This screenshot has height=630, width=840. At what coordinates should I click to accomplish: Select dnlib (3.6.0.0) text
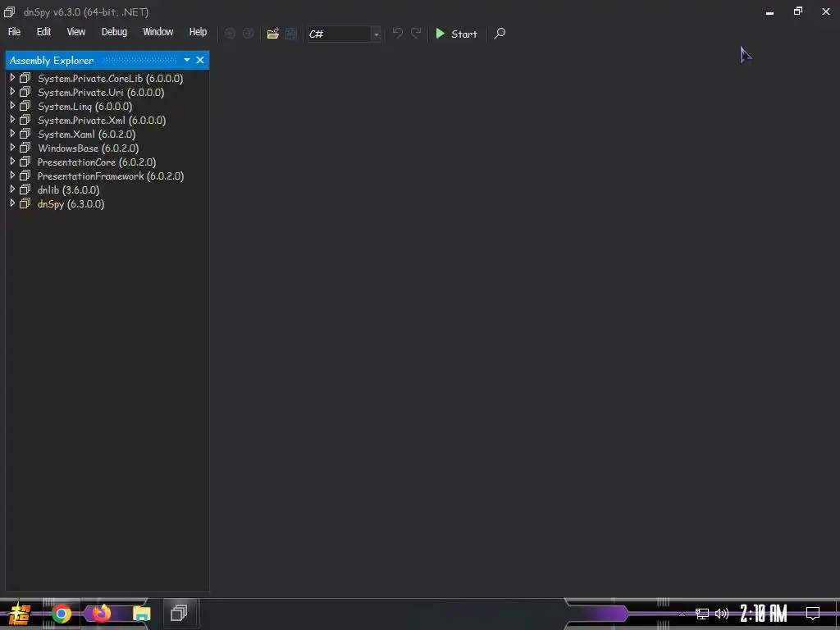pyautogui.click(x=68, y=190)
